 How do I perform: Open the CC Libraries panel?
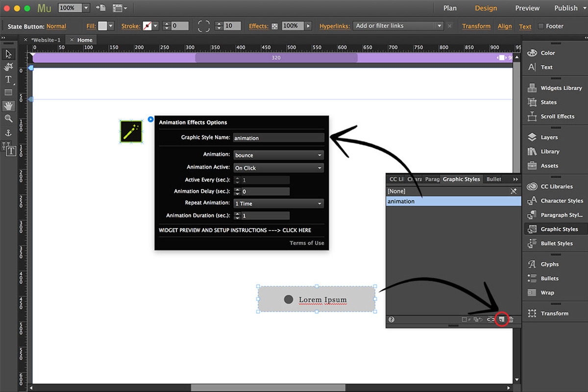tap(550, 187)
